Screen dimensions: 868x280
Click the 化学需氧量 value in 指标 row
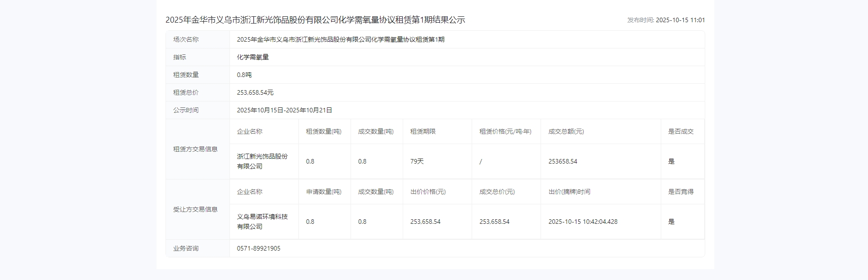(x=253, y=57)
